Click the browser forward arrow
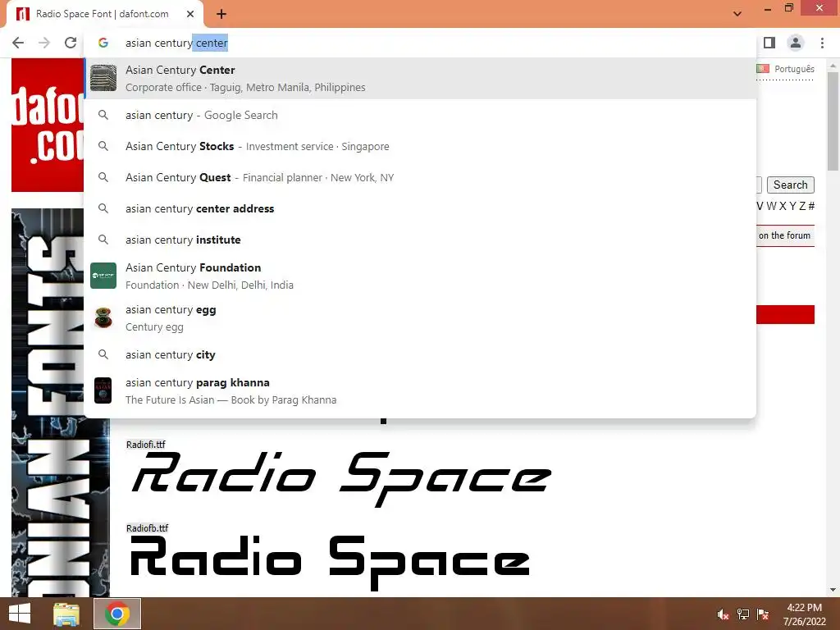 point(44,43)
